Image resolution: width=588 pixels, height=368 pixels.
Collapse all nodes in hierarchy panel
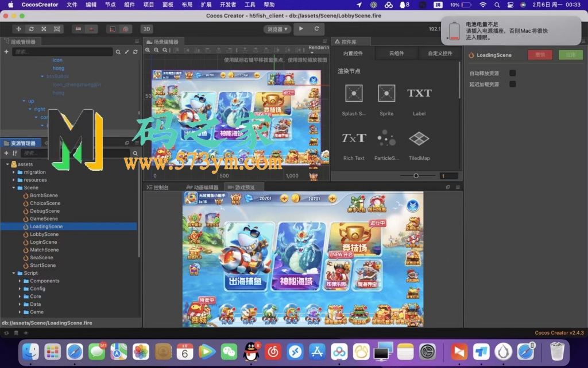tap(127, 52)
